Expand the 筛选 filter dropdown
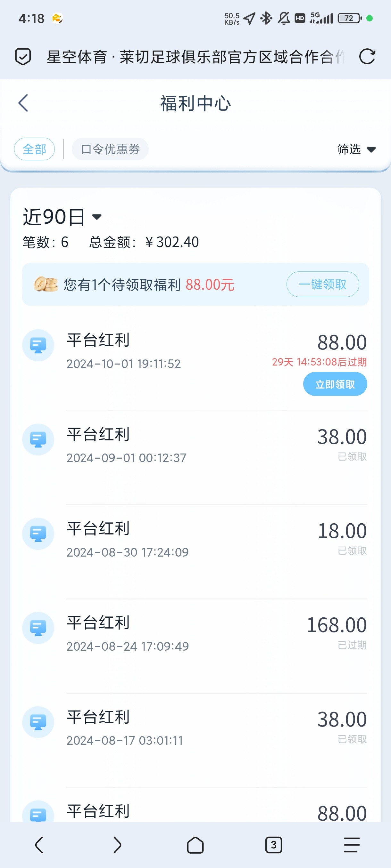 click(x=356, y=149)
